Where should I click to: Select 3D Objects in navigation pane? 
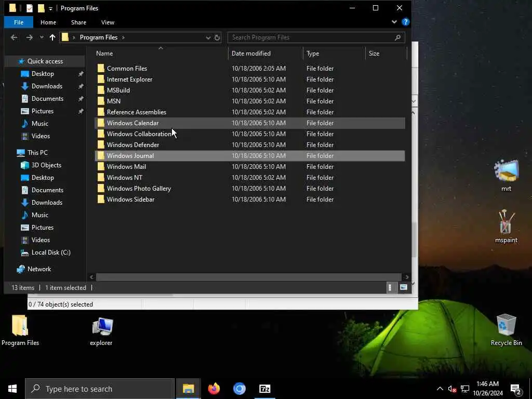tap(46, 165)
